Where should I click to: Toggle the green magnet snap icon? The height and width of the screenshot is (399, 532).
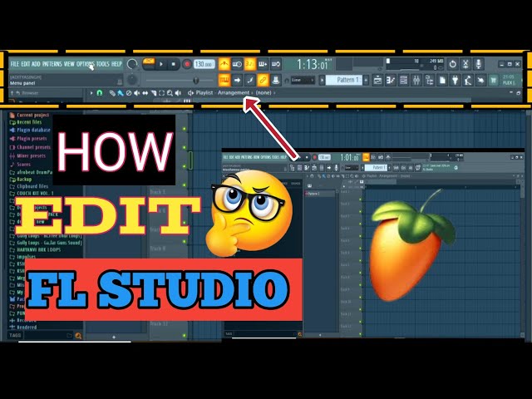[100, 92]
